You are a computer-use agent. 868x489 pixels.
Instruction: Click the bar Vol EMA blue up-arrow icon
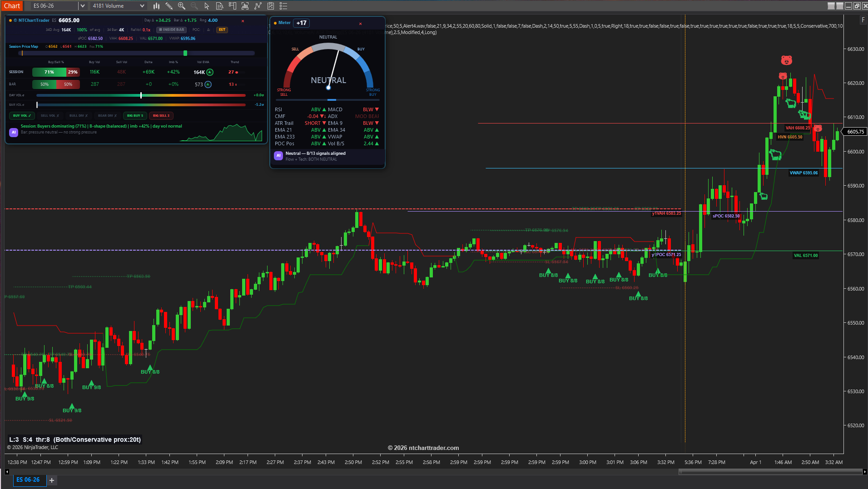(x=208, y=84)
